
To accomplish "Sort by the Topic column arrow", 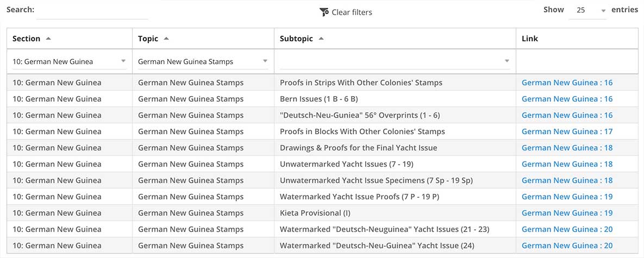I will point(166,39).
